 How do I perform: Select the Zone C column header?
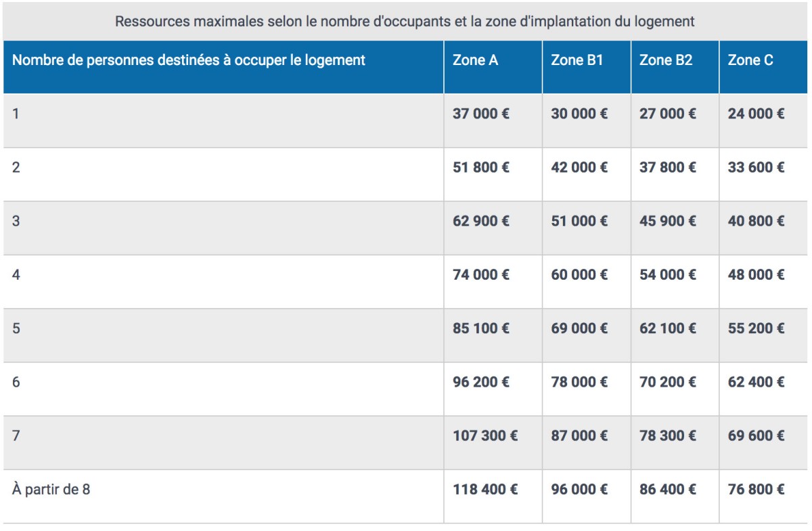(750, 60)
